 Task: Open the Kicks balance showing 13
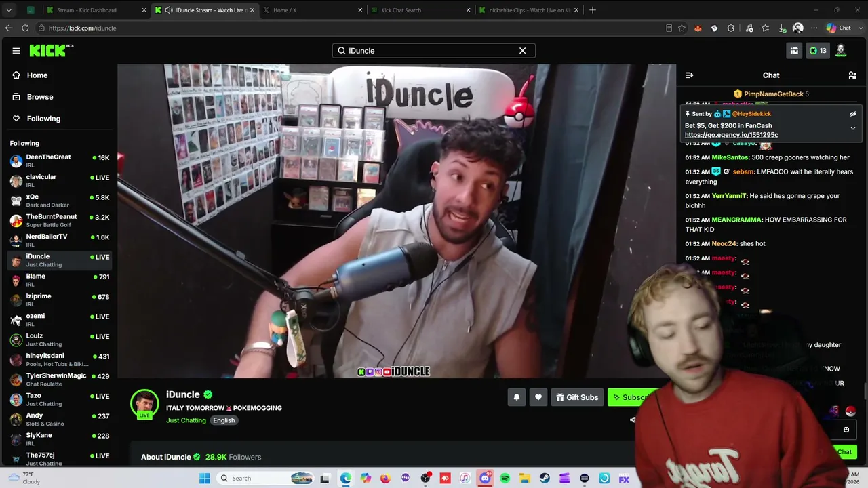coord(818,51)
